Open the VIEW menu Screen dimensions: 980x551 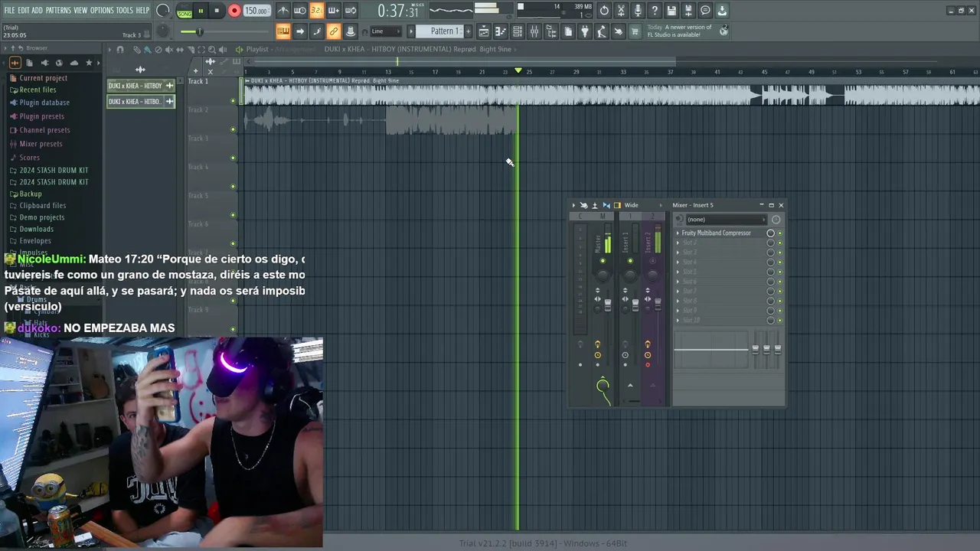pos(80,10)
